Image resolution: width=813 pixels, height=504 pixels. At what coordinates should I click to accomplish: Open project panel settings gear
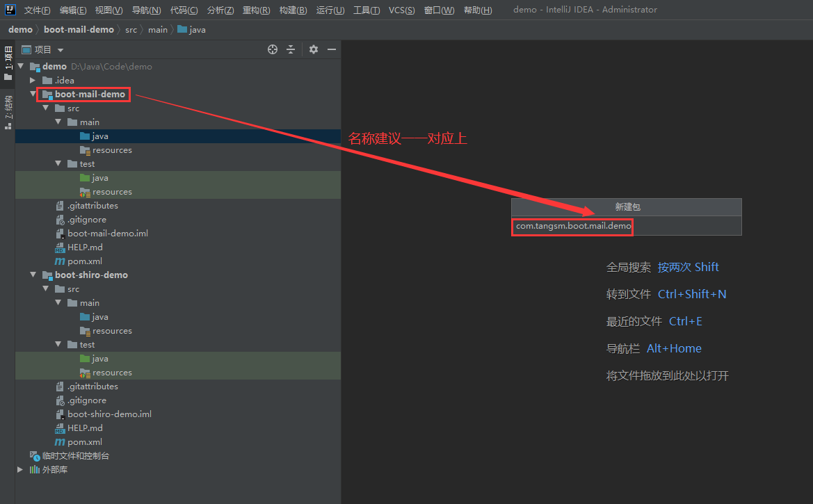(x=313, y=49)
